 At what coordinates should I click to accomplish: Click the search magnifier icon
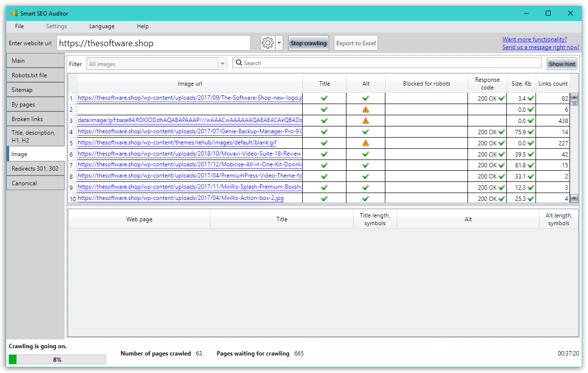pos(239,63)
